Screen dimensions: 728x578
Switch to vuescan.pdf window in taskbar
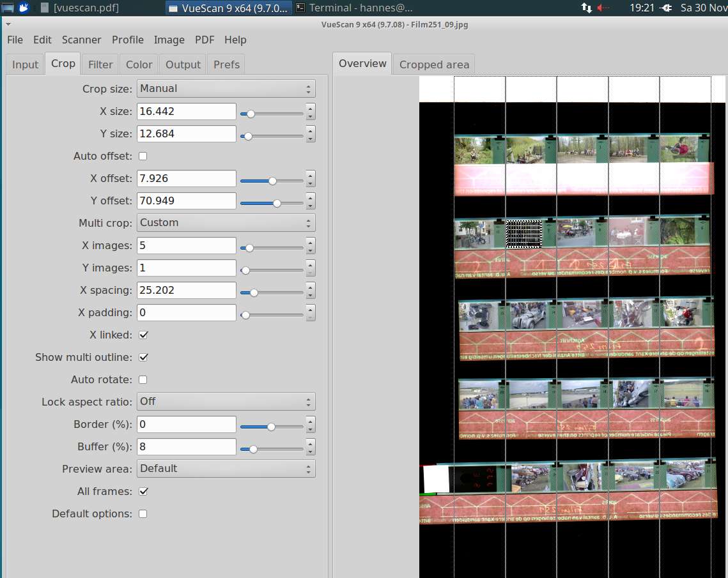79,8
